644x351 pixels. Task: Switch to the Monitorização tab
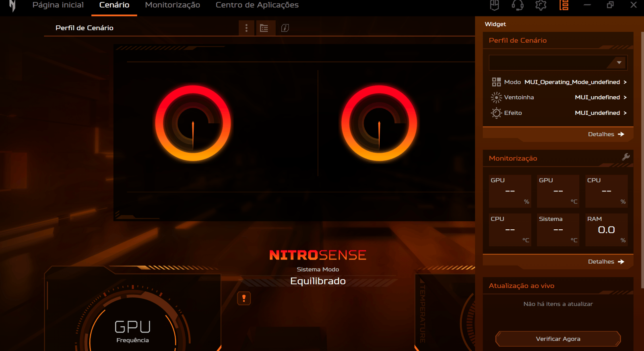(x=172, y=5)
